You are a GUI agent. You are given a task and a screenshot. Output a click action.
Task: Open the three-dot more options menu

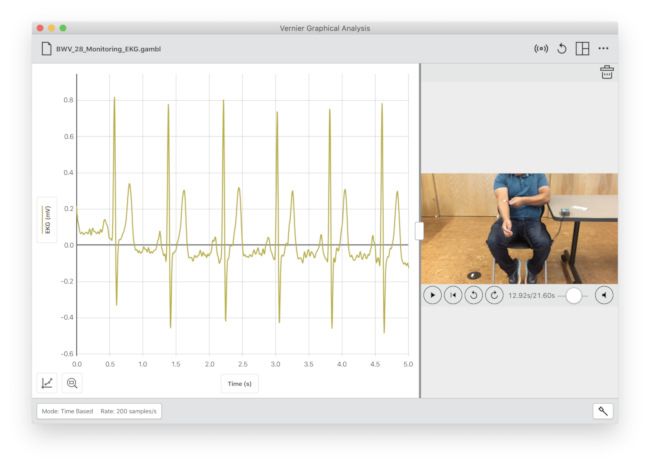[604, 49]
